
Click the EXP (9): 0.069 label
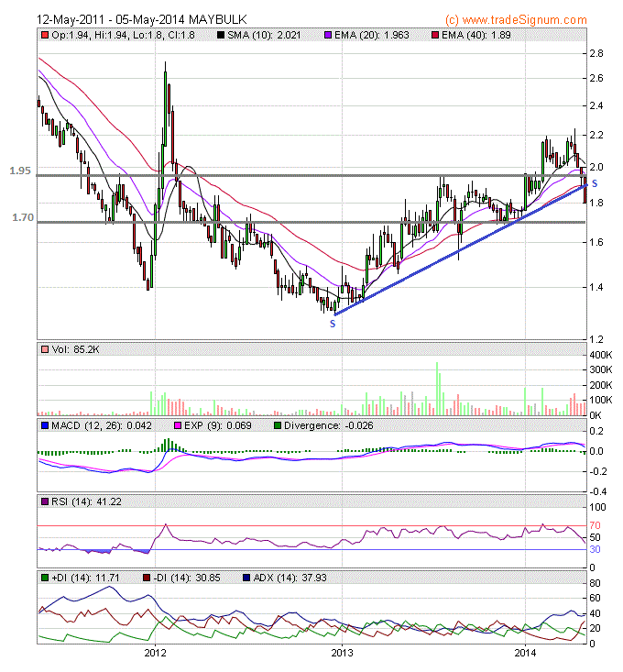tap(217, 426)
